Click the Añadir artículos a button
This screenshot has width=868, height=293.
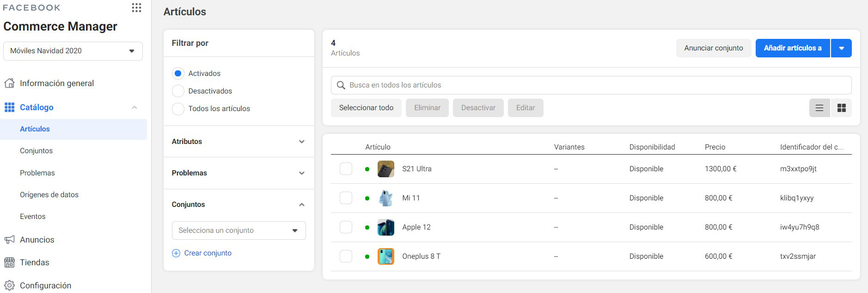point(793,48)
